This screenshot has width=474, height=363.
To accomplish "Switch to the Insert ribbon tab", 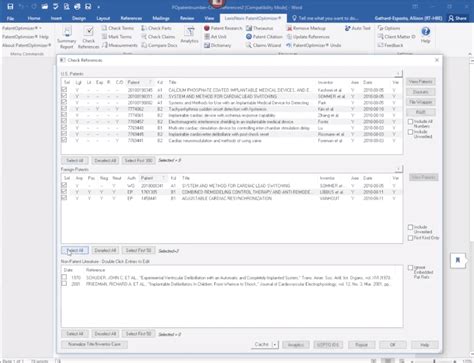I will point(56,18).
